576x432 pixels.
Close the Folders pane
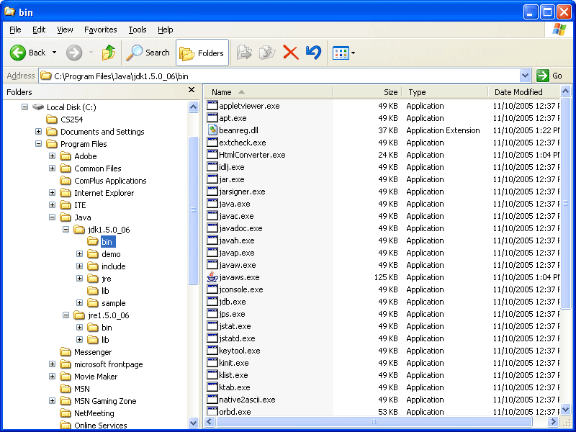(191, 90)
